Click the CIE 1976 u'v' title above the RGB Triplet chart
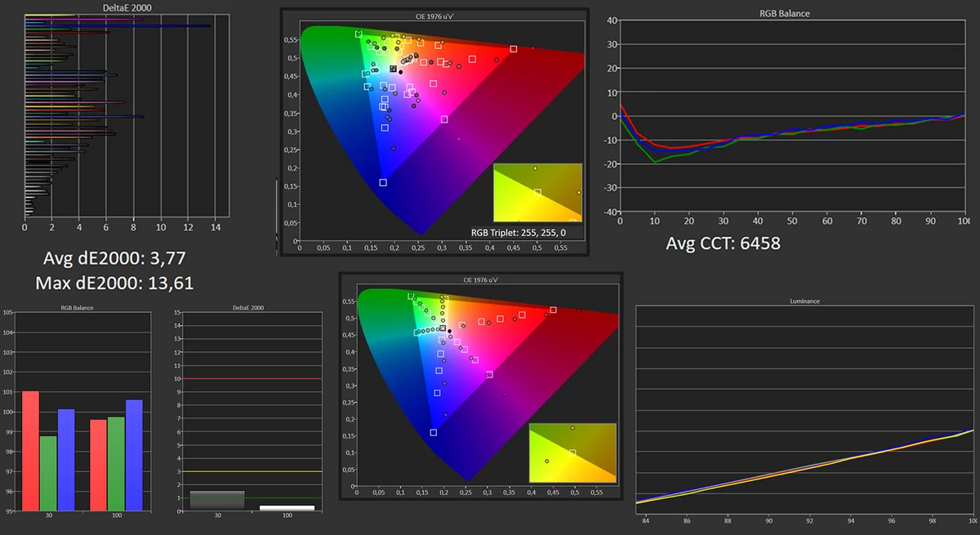Image resolution: width=980 pixels, height=535 pixels. [x=434, y=16]
